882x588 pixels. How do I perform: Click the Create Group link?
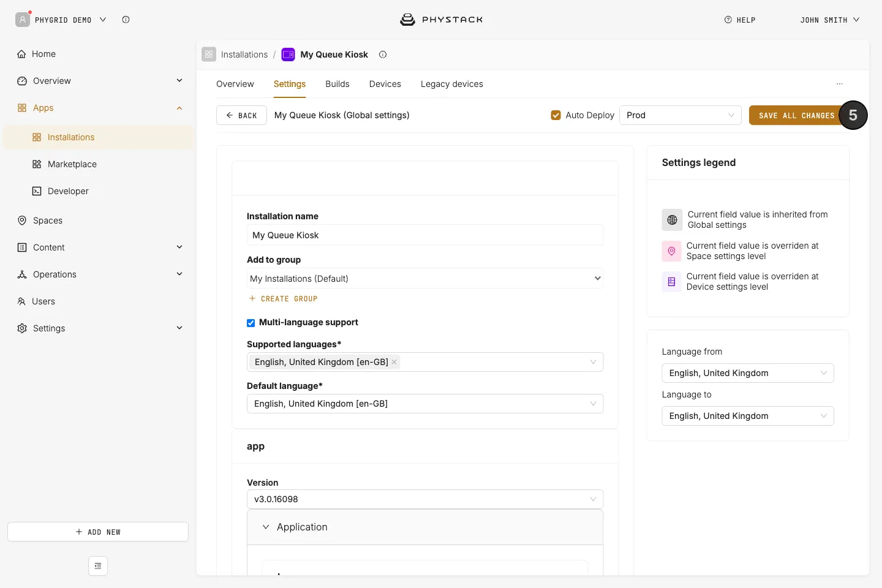[x=283, y=299]
